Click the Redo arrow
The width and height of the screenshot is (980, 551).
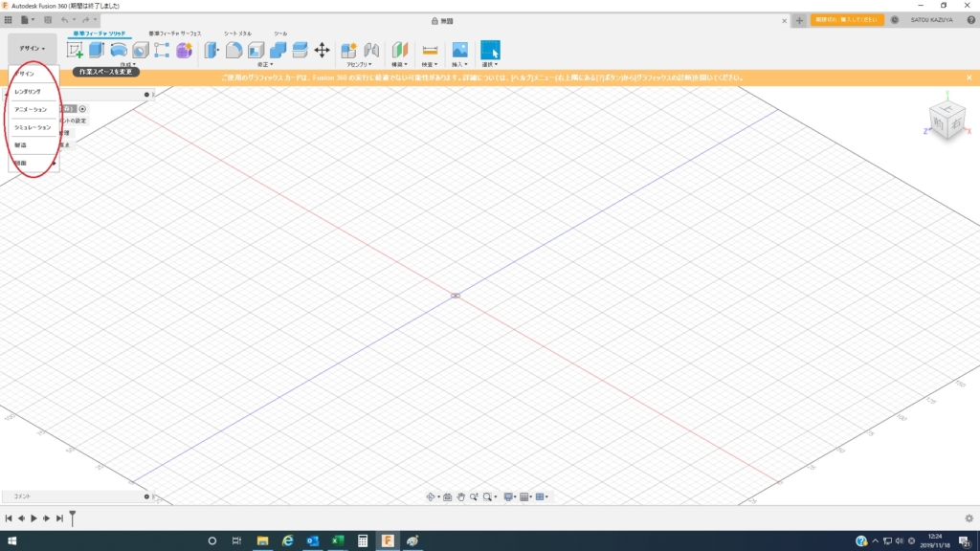[85, 20]
